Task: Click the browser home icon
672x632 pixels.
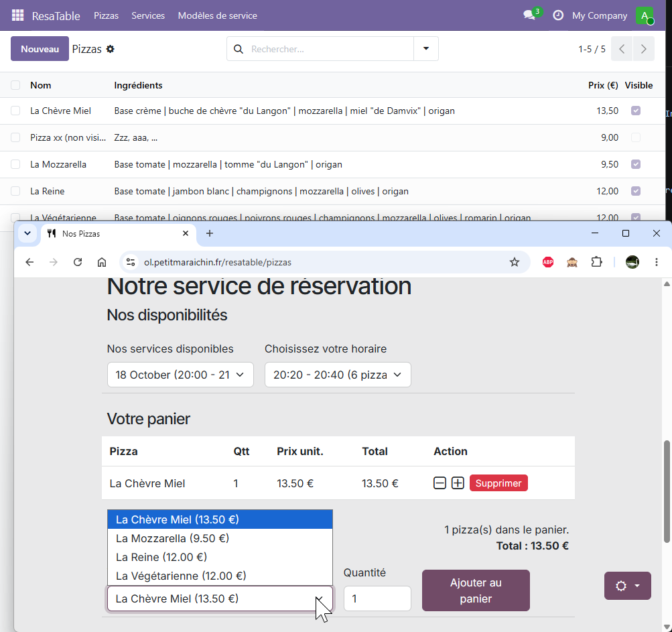Action: (x=102, y=262)
